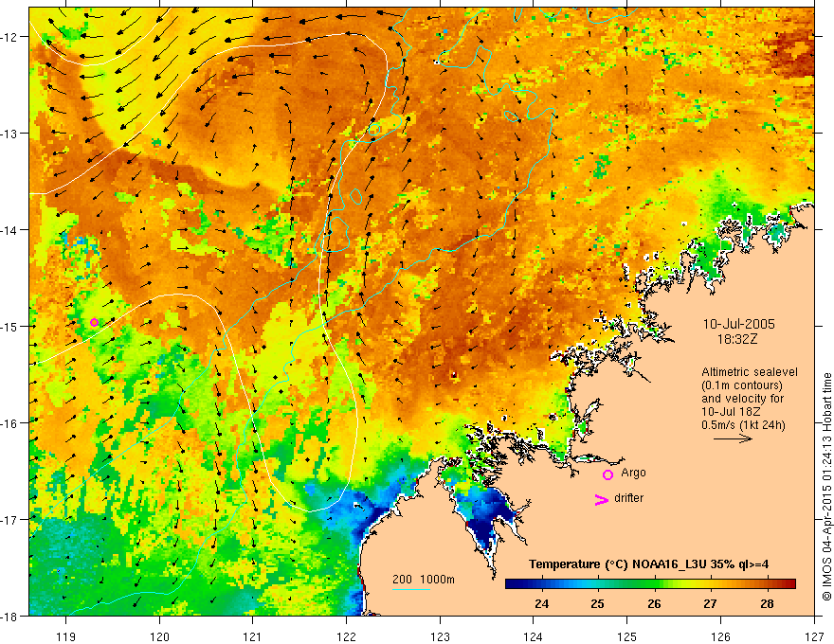
Task: Click the velocity scale reference arrow
Action: pos(733,438)
